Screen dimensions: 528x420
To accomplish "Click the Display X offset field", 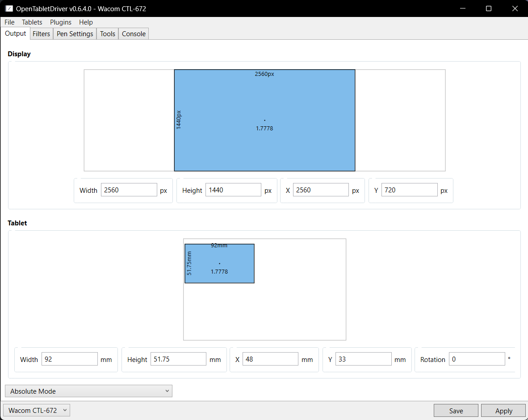I will (321, 190).
